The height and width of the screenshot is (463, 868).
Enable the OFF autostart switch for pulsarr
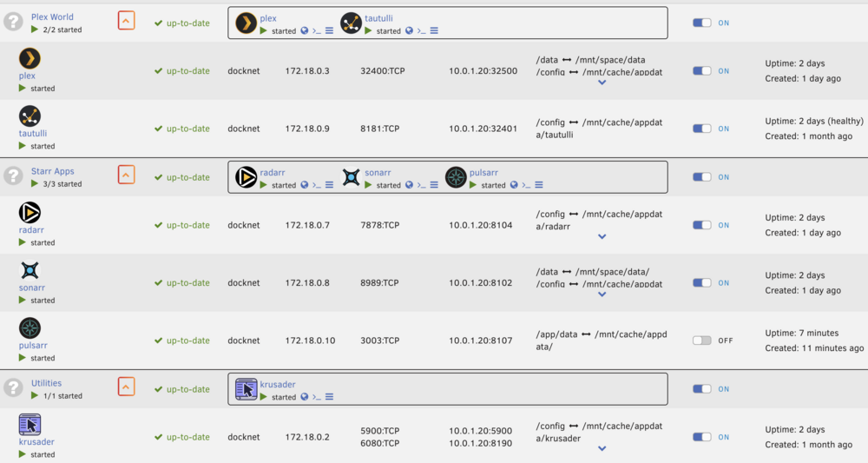click(702, 341)
